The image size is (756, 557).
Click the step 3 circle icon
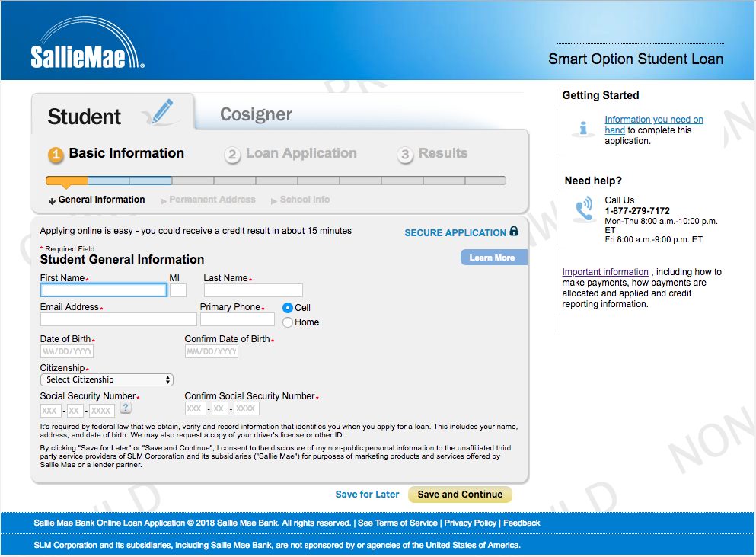[x=405, y=155]
